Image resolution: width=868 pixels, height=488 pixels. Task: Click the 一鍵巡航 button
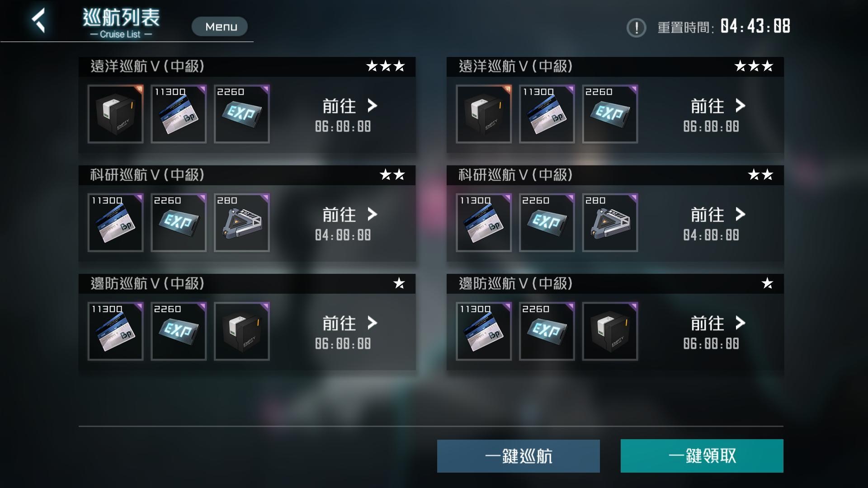(519, 456)
